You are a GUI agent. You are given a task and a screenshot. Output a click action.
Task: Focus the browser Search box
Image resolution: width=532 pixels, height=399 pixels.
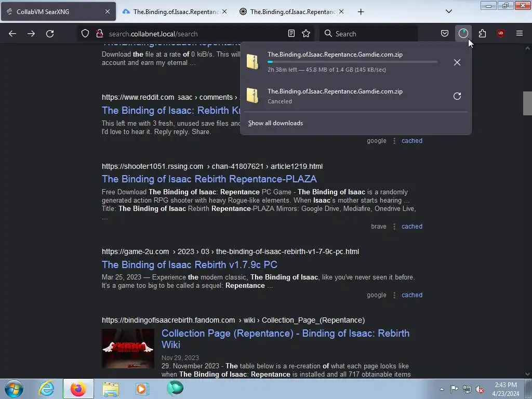368,34
